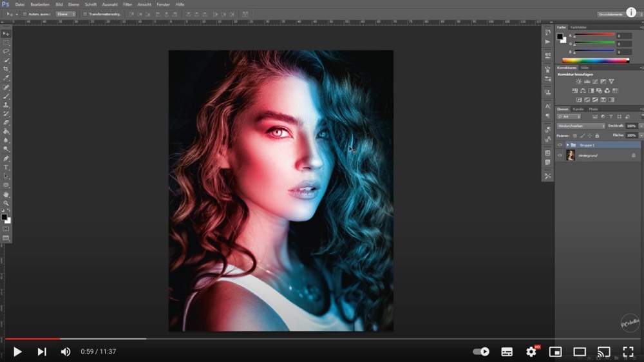
Task: Expand the Gruppe 1 folder arrow
Action: coord(567,146)
